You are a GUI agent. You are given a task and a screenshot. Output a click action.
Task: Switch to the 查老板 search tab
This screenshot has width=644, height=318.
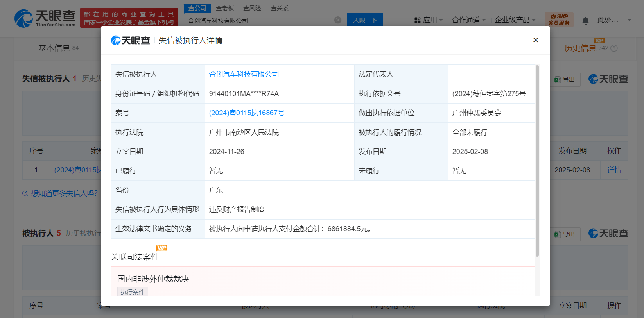[x=225, y=8]
